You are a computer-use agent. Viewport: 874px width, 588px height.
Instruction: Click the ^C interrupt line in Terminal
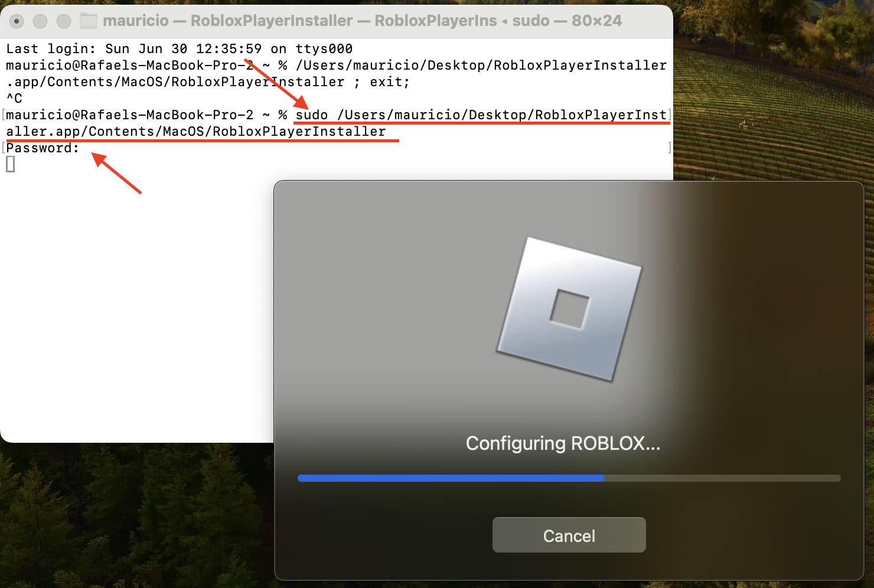pos(14,98)
